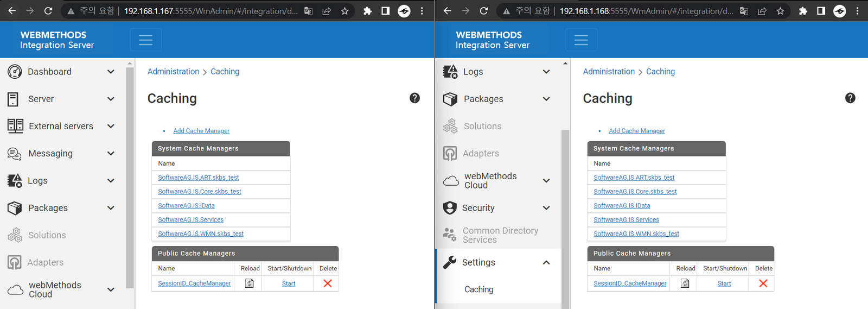Expand the Dashboard section in the left sidebar
Image resolution: width=868 pixels, height=309 pixels.
point(111,72)
